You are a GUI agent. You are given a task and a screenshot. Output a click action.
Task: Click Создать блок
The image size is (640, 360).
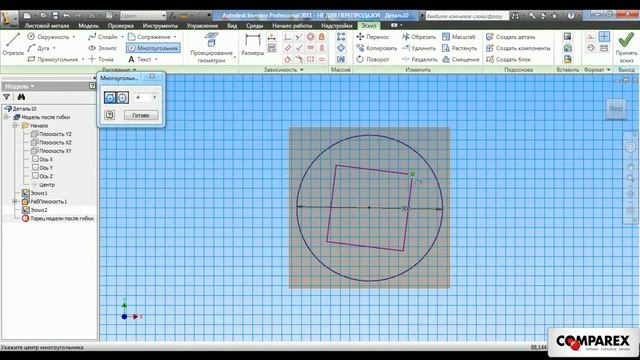508,59
